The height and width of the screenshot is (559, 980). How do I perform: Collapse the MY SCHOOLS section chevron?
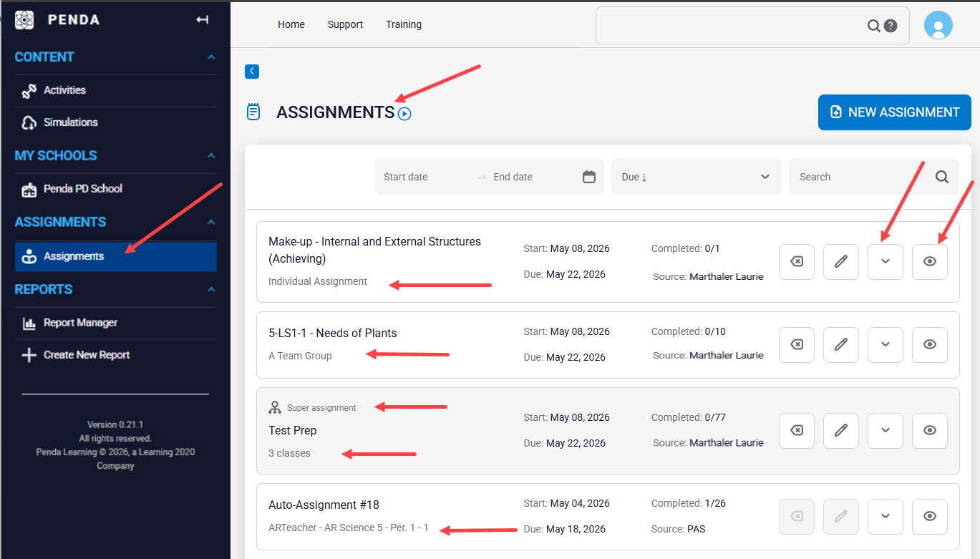[210, 155]
